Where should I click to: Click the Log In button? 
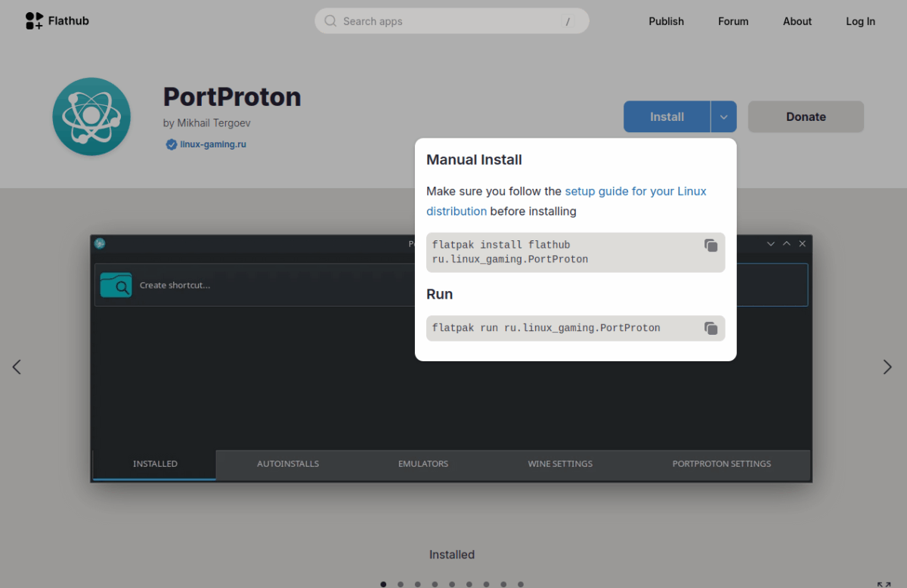860,21
